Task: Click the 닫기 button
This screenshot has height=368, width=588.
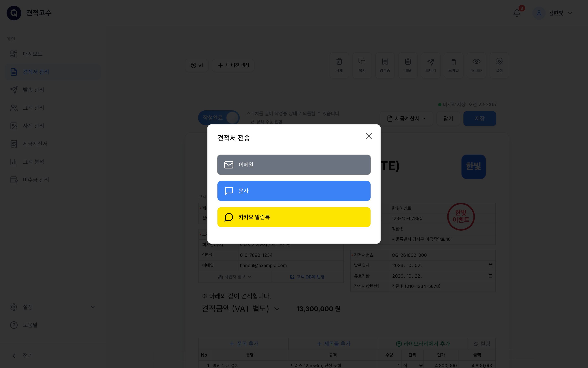Action: point(448,119)
